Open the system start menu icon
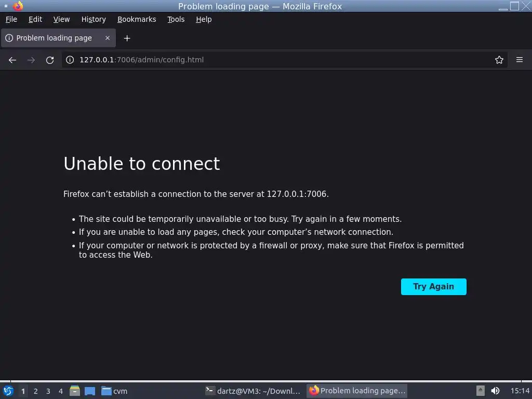The image size is (532, 399). tap(8, 391)
